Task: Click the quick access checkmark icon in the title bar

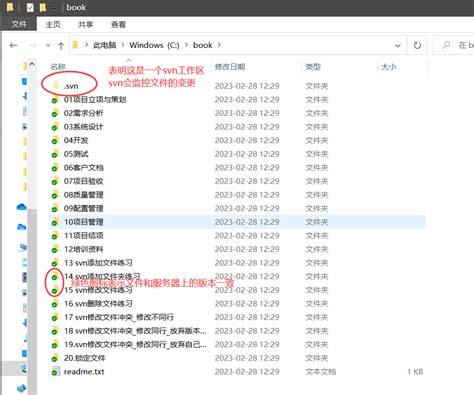Action: click(x=30, y=7)
